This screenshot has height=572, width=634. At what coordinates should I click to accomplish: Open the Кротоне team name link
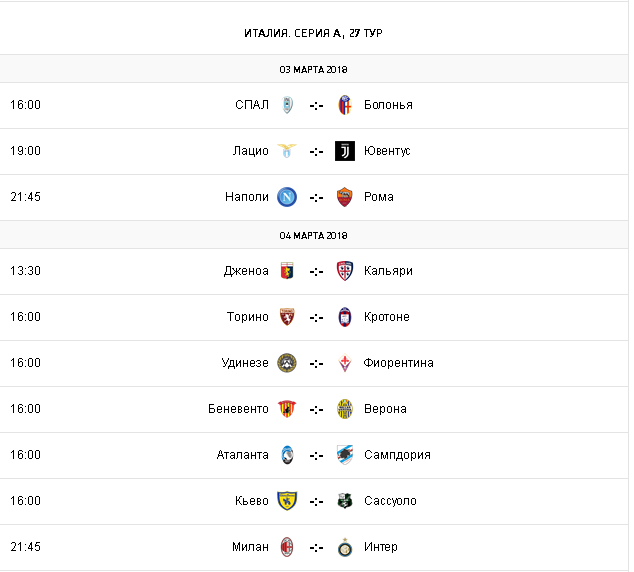(387, 317)
